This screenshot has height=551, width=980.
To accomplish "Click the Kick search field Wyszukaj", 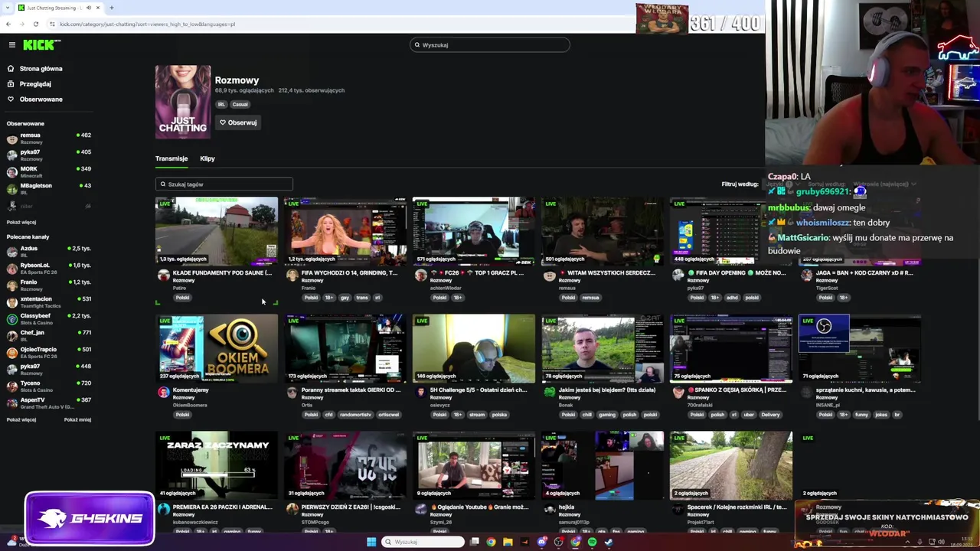I will (490, 45).
